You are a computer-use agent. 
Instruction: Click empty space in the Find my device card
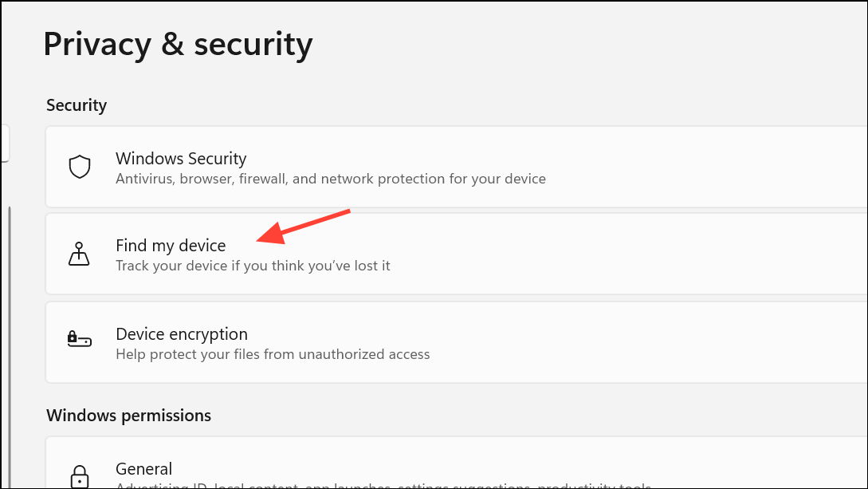638,254
